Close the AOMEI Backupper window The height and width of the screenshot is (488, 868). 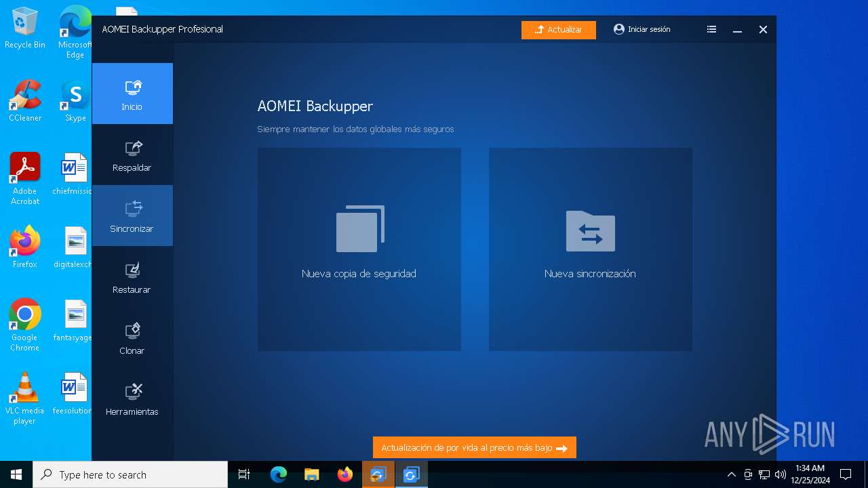click(763, 30)
